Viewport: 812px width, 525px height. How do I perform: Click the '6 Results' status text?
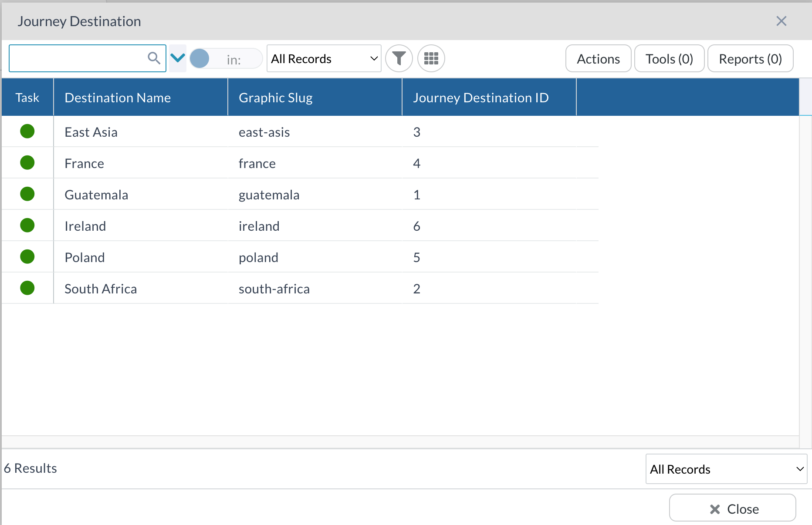click(x=30, y=468)
